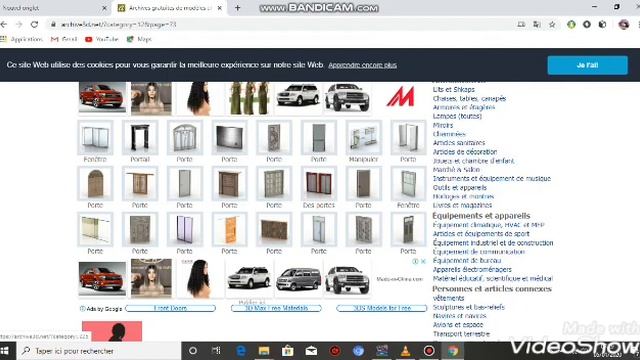Open the Maps bookmark
640x360 pixels.
(139, 39)
